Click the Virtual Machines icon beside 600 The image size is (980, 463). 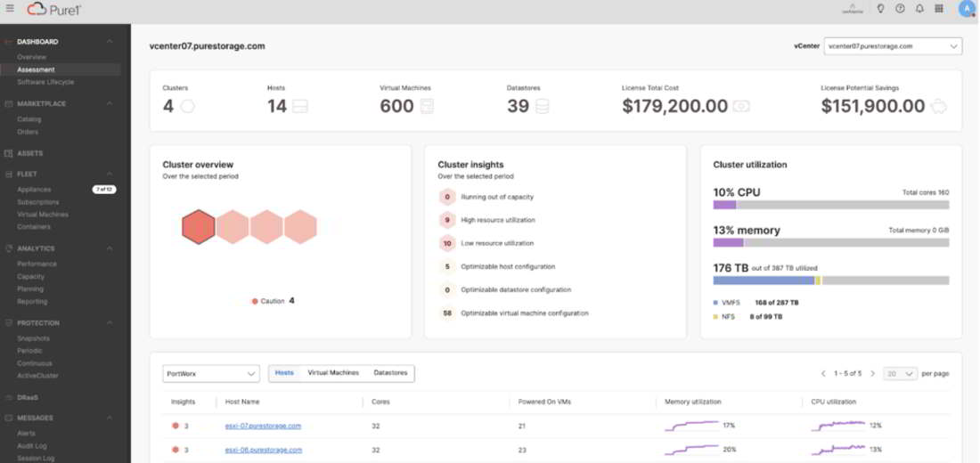coord(428,106)
